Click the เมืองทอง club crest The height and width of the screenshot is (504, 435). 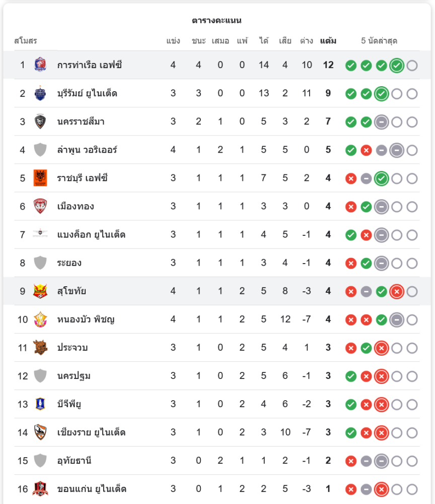point(40,206)
